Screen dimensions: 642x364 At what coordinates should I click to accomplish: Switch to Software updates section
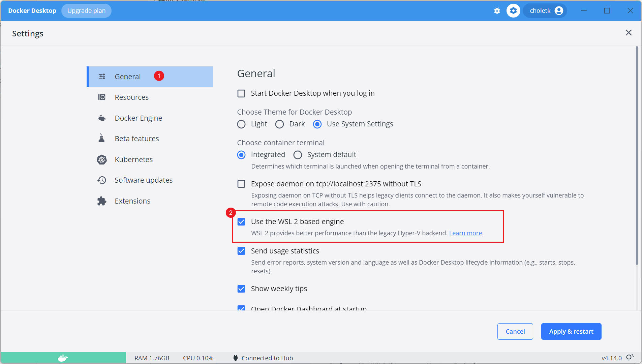click(x=144, y=180)
